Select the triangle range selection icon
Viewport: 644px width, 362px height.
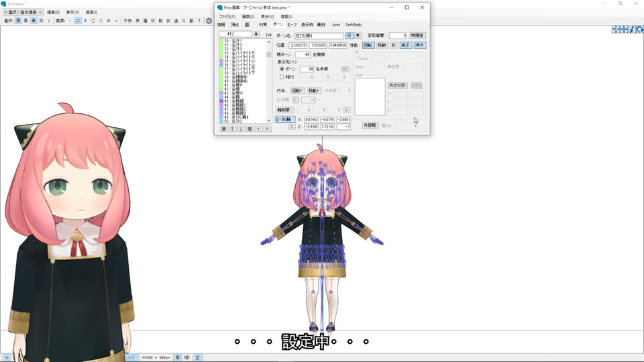coord(101,21)
